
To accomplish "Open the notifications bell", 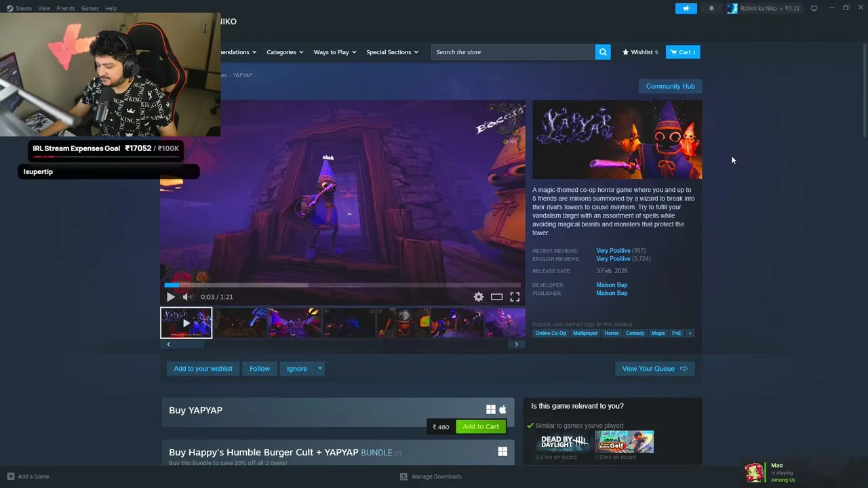I will point(711,9).
